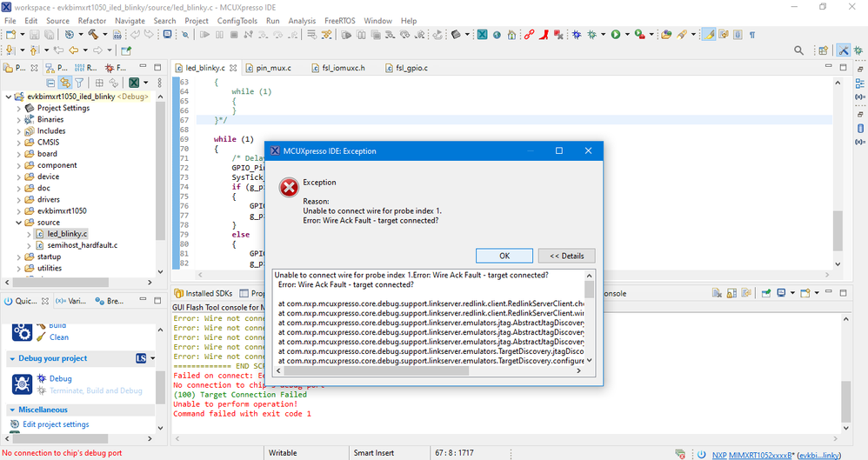Click the Clean link in Quickstart panel

point(58,337)
